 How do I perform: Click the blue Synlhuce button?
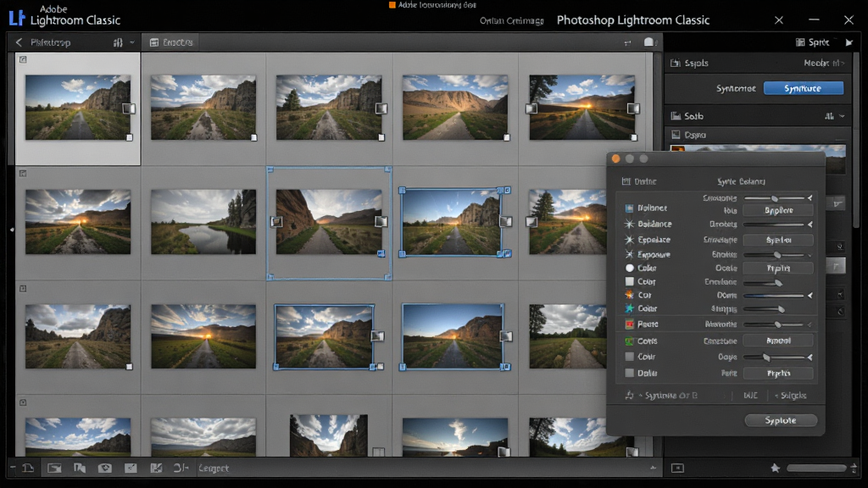pos(804,88)
